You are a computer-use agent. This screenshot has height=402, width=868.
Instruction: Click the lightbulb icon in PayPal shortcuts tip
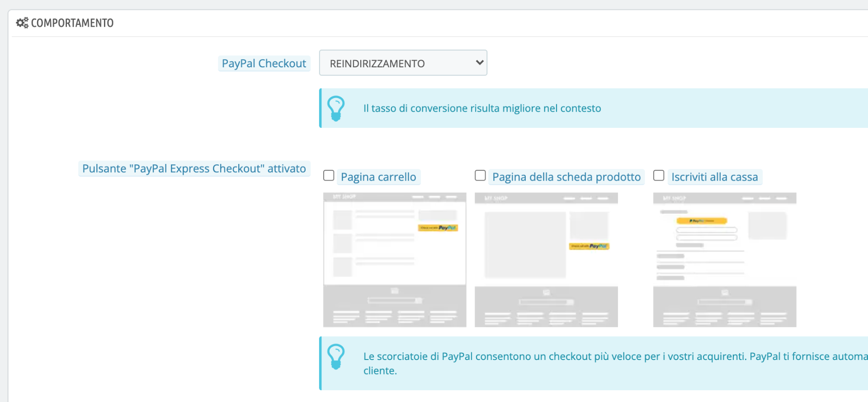pos(336,357)
